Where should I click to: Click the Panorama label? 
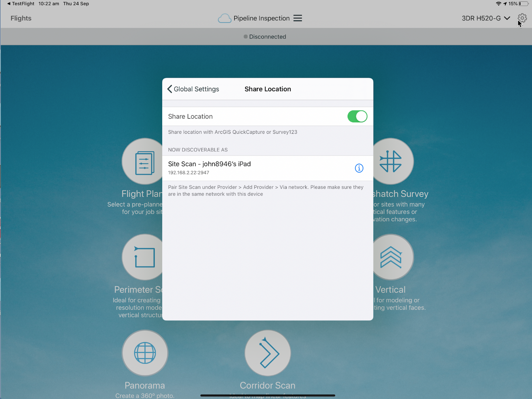click(145, 385)
